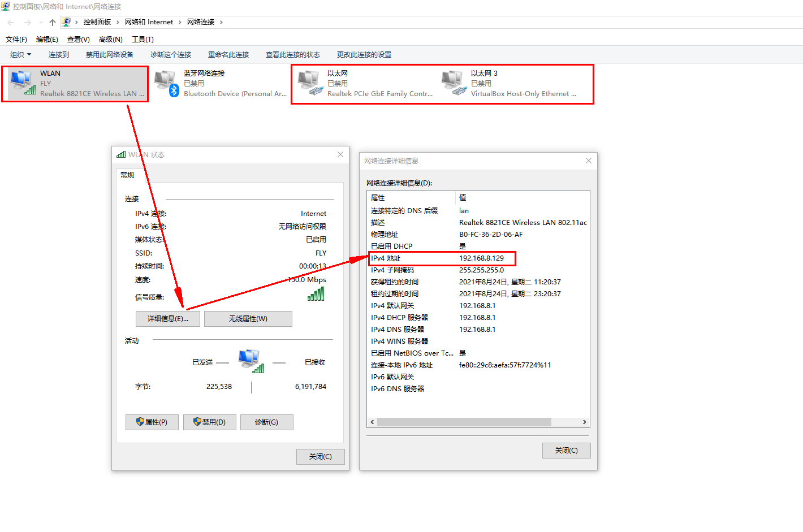
Task: Click the 以太网 3 VirtualBox adapter icon
Action: 454,83
